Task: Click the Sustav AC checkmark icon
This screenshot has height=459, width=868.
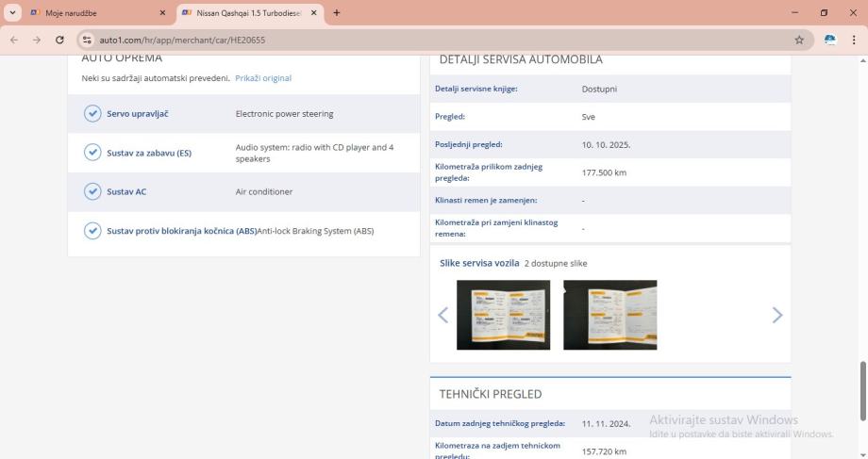Action: coord(92,191)
